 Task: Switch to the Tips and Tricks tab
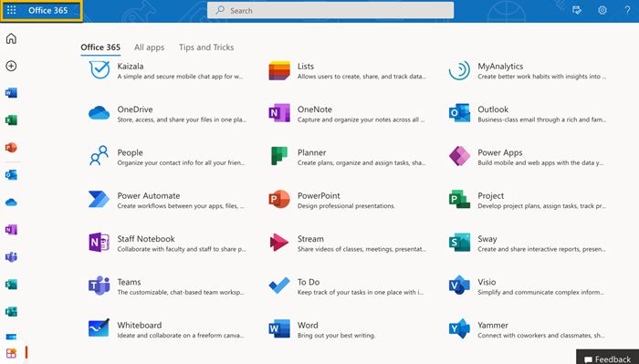tap(206, 47)
